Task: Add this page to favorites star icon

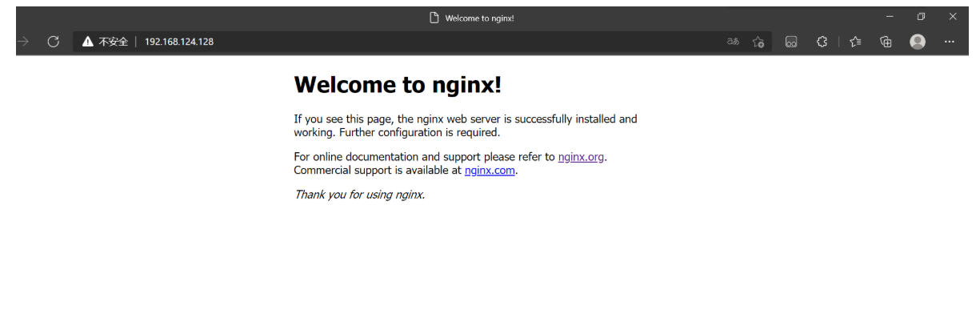Action: 758,42
